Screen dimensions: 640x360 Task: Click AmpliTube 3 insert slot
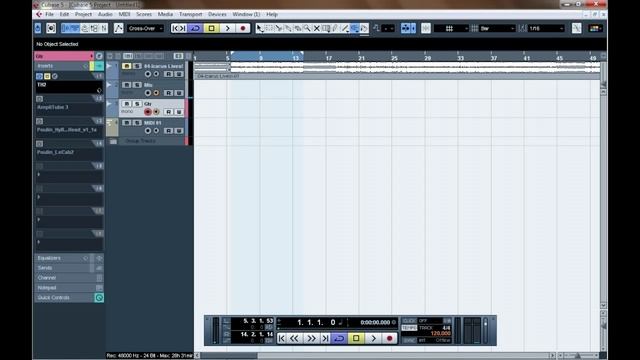(x=69, y=108)
